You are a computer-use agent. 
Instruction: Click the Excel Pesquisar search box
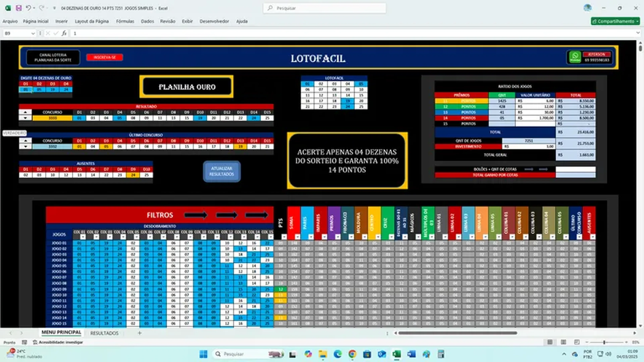[x=324, y=8]
